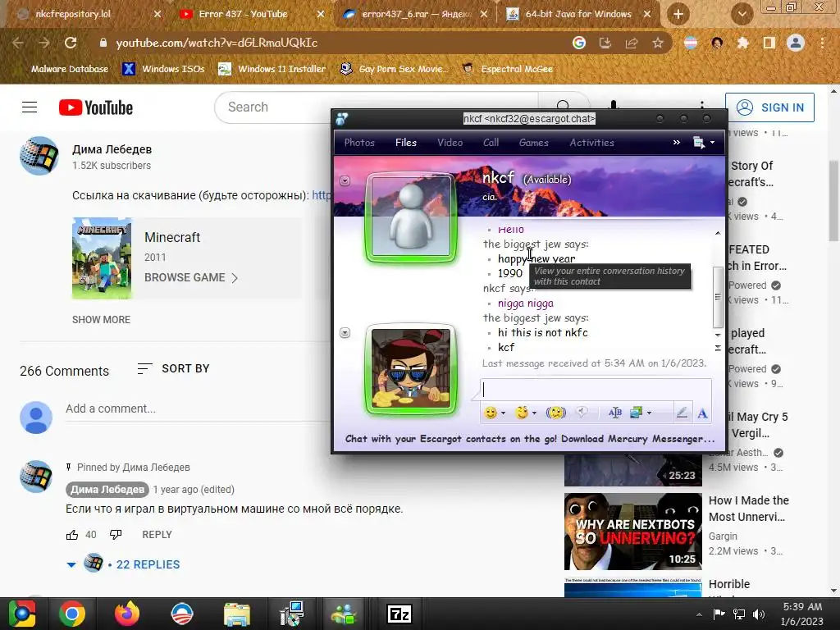
Task: Open a new browser tab
Action: point(678,14)
